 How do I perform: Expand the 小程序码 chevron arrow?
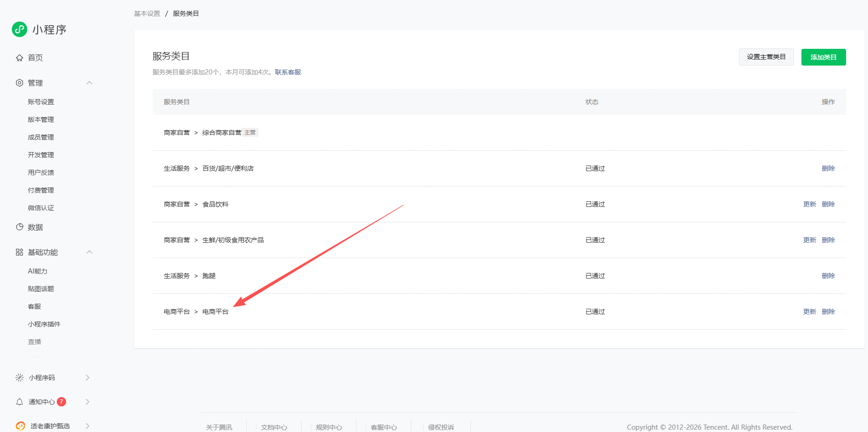point(87,378)
